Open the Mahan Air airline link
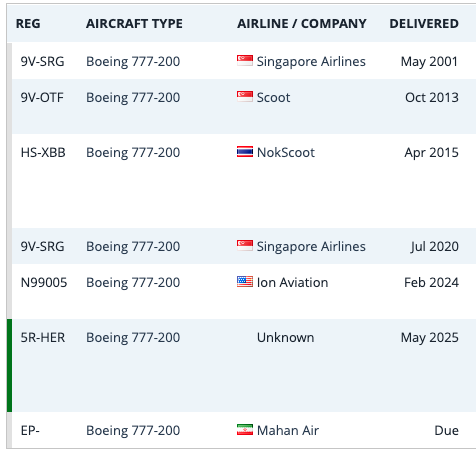The width and height of the screenshot is (476, 450). [288, 431]
